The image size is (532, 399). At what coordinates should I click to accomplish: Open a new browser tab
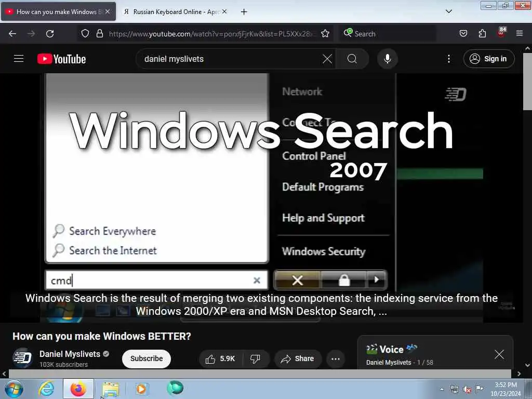pos(244,12)
